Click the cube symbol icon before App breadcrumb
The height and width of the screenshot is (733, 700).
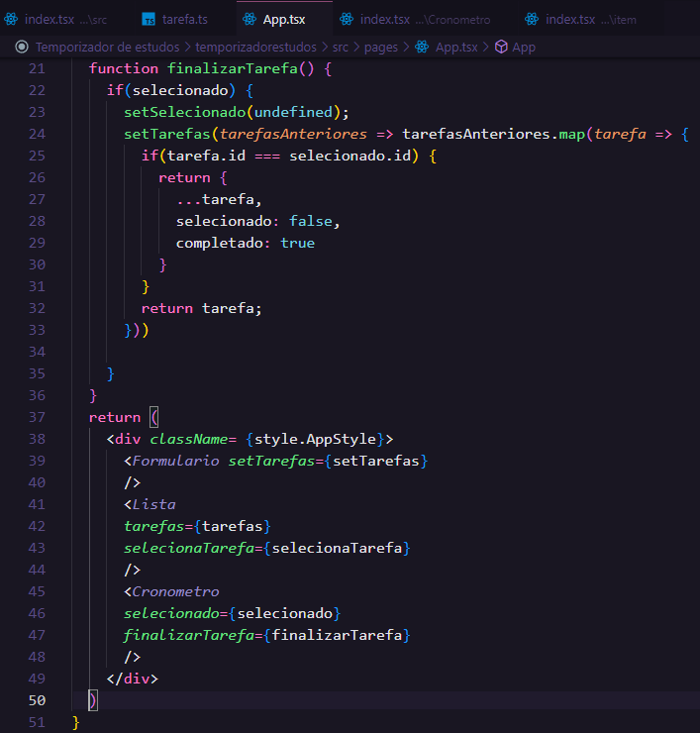[x=501, y=47]
